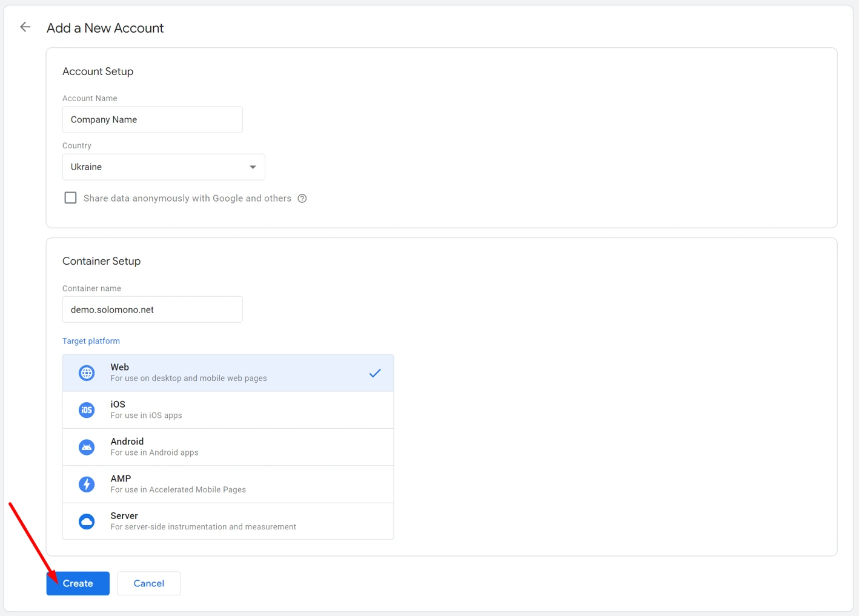Click the Android robot icon
The width and height of the screenshot is (859, 616).
(x=87, y=447)
